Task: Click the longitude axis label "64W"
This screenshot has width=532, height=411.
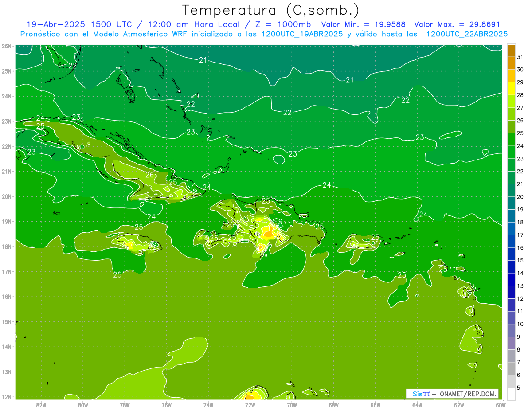Action: pos(417,405)
